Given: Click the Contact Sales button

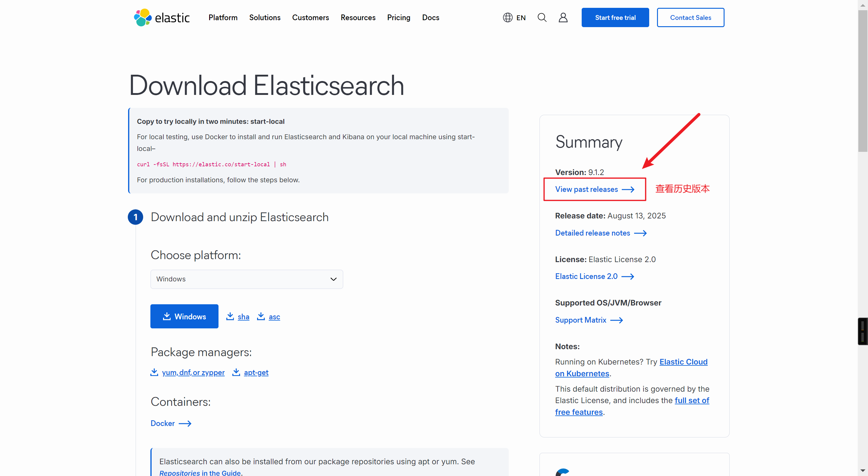Looking at the screenshot, I should 690,17.
